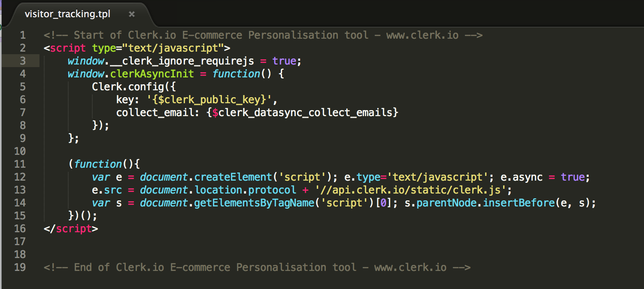Click the closing script tag on line 16

71,229
